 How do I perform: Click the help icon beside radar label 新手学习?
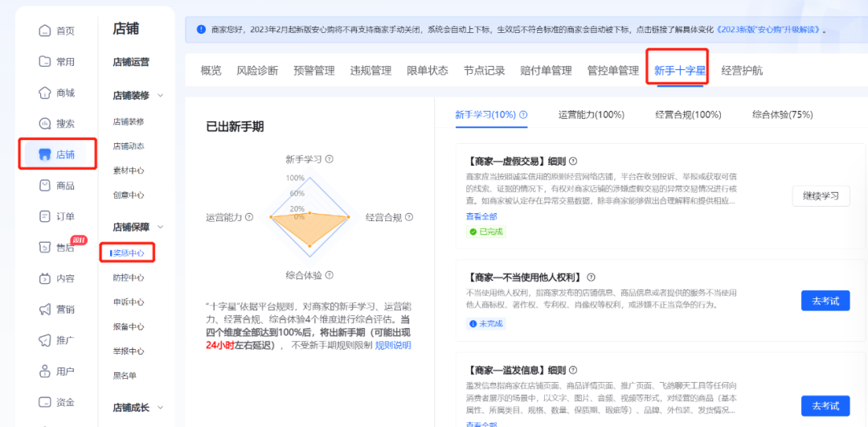point(330,159)
